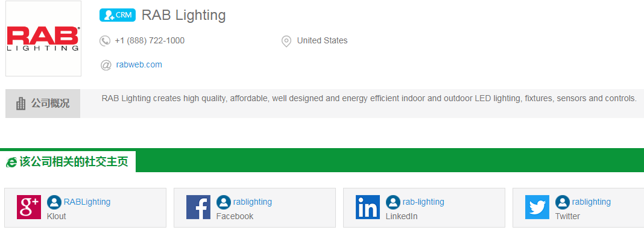Select the 该公司相关的社交主页 tab header
This screenshot has height=233, width=644.
pos(68,161)
